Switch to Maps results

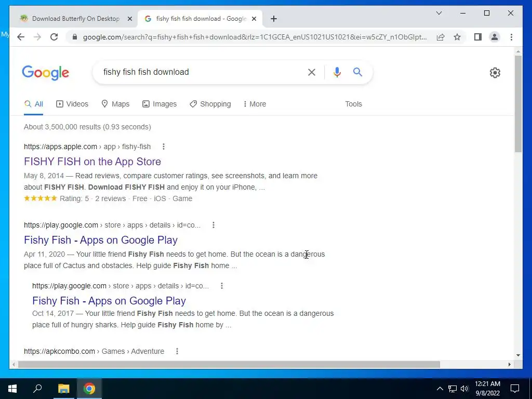pyautogui.click(x=115, y=104)
